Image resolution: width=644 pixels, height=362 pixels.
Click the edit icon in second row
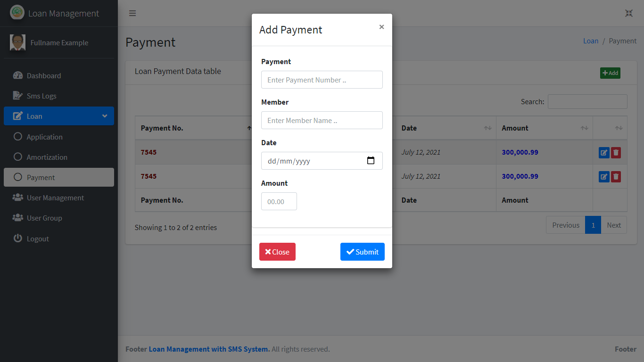point(604,177)
